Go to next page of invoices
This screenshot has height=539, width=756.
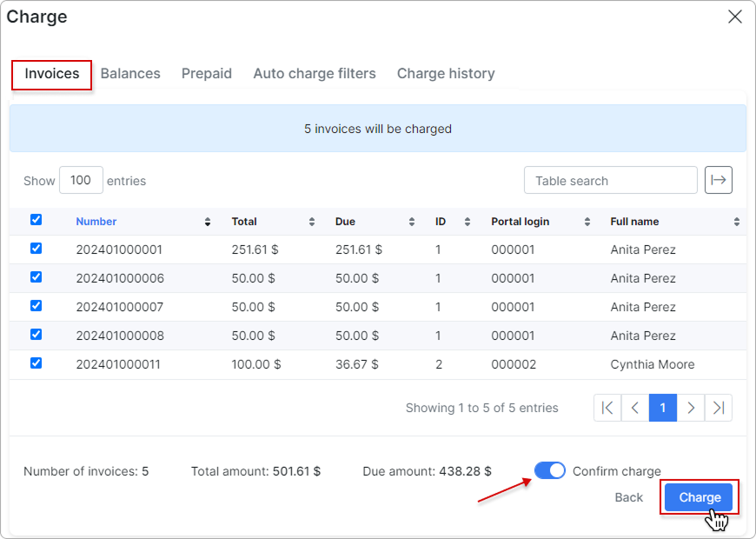click(x=691, y=408)
